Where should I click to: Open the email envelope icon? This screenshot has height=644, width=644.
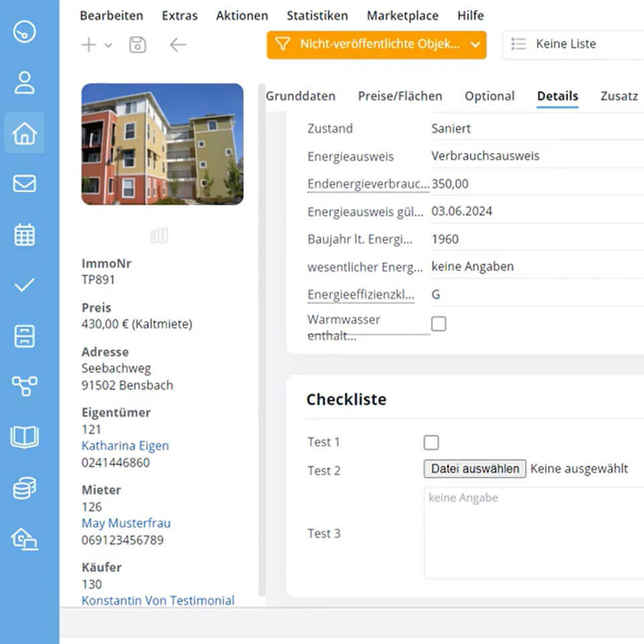24,183
